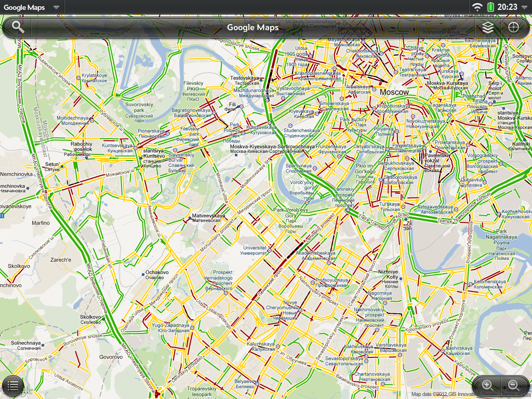532x399 pixels.
Task: Open the list menu button bottom-left
Action: (x=13, y=385)
